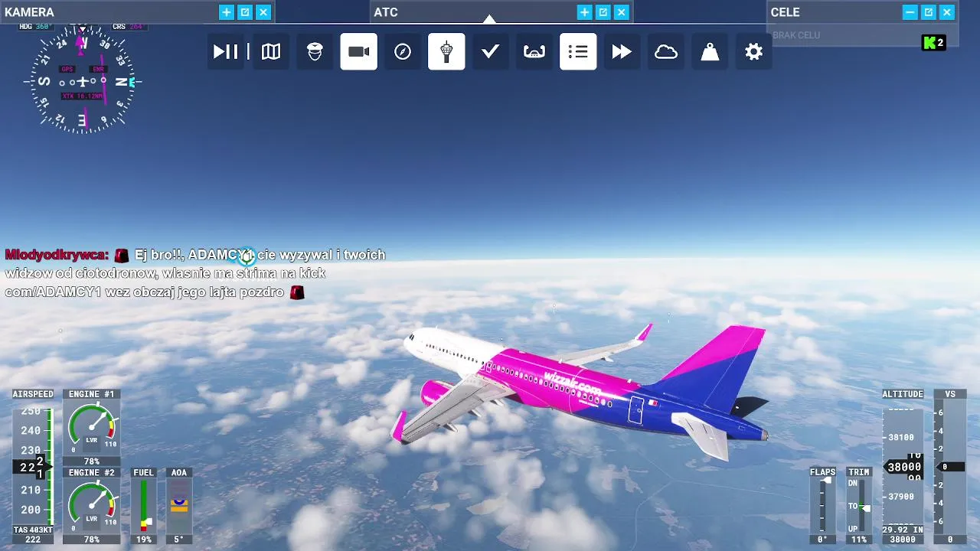Expand the ATC panel with plus button
This screenshot has width=980, height=551.
click(584, 12)
